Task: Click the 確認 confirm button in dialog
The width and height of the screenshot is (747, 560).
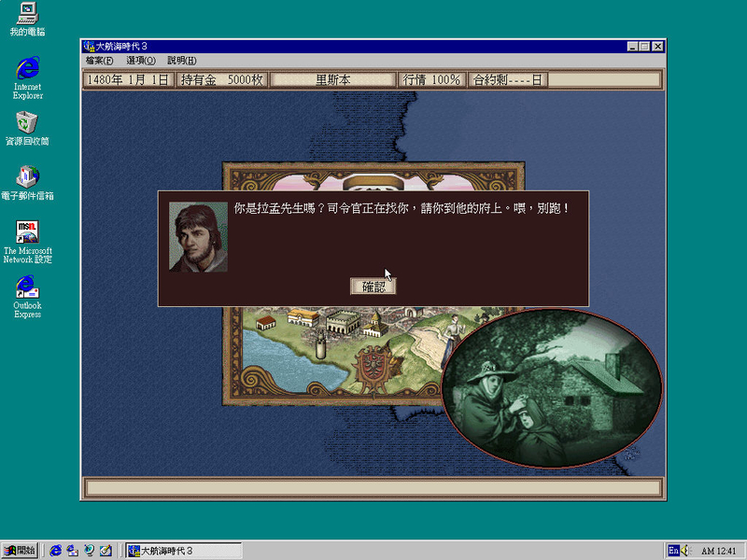Action: pos(373,287)
